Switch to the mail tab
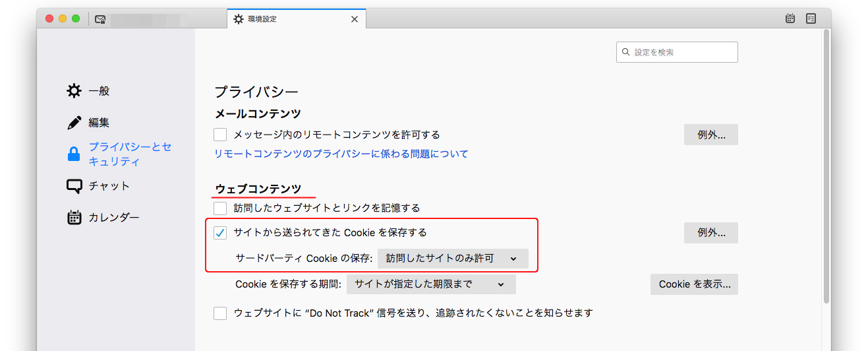This screenshot has width=868, height=351. coord(158,19)
